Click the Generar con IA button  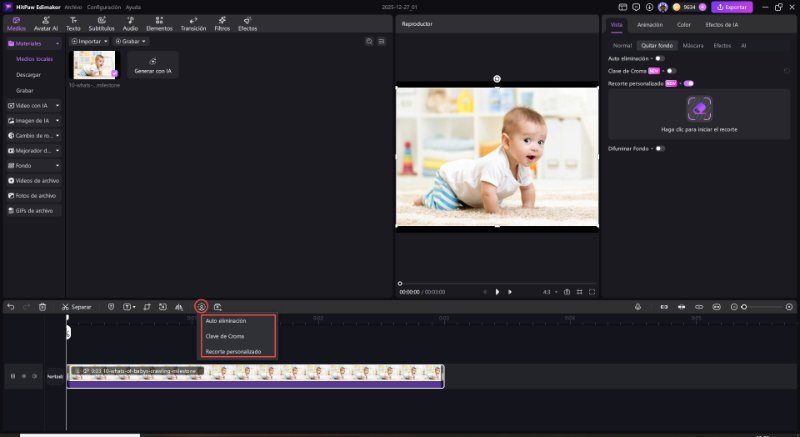tap(152, 66)
